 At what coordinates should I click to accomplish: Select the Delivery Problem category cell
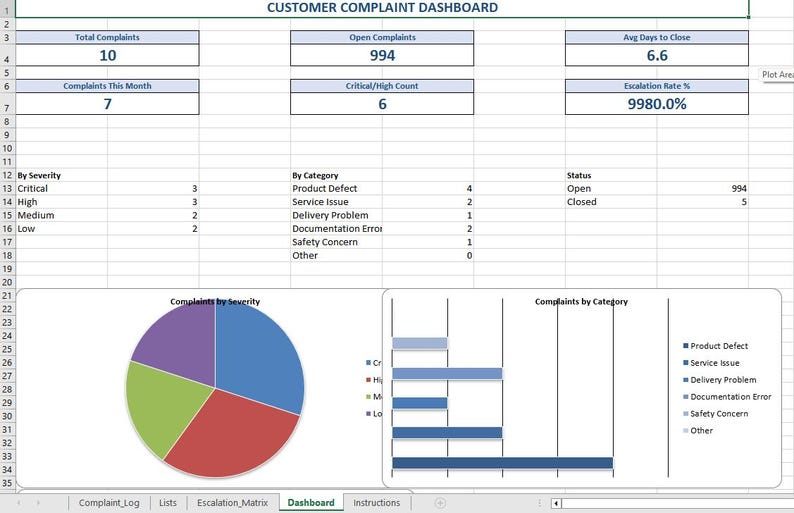[x=336, y=215]
